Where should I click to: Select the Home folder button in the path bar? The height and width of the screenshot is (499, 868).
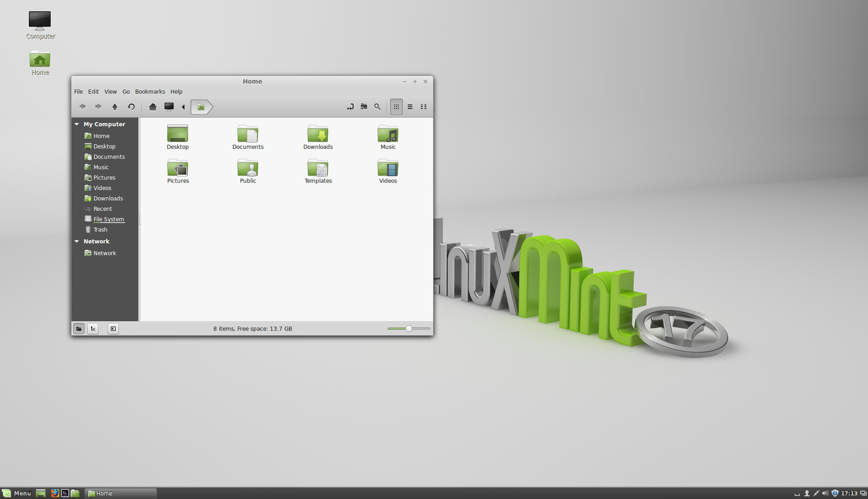[201, 107]
